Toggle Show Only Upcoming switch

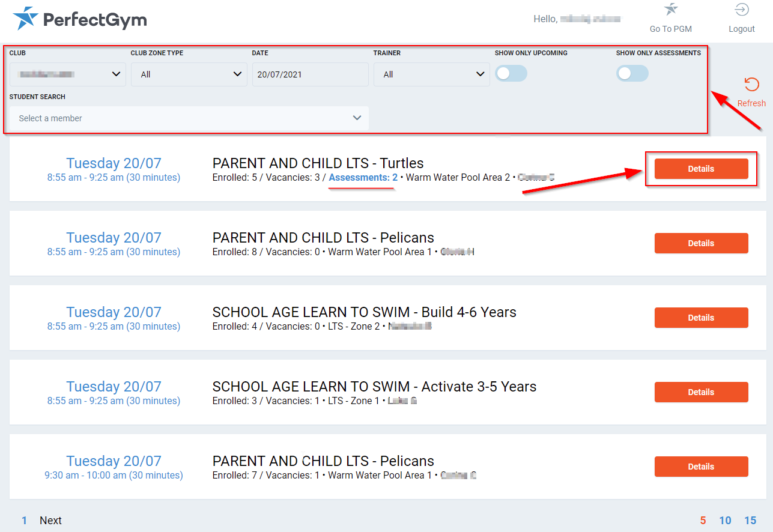511,73
